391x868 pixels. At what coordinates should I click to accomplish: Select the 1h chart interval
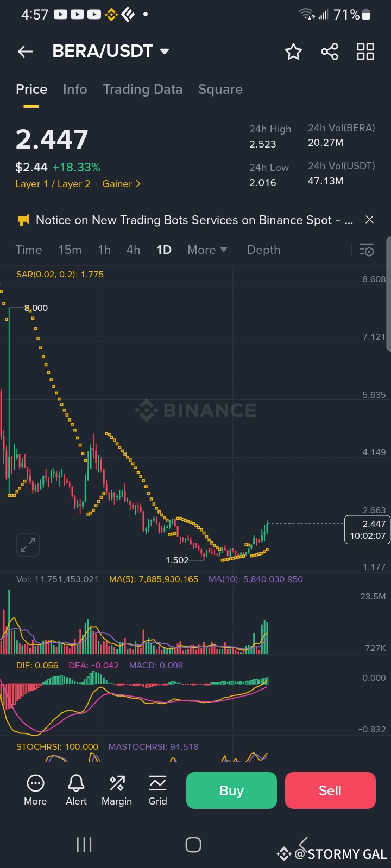(x=104, y=250)
